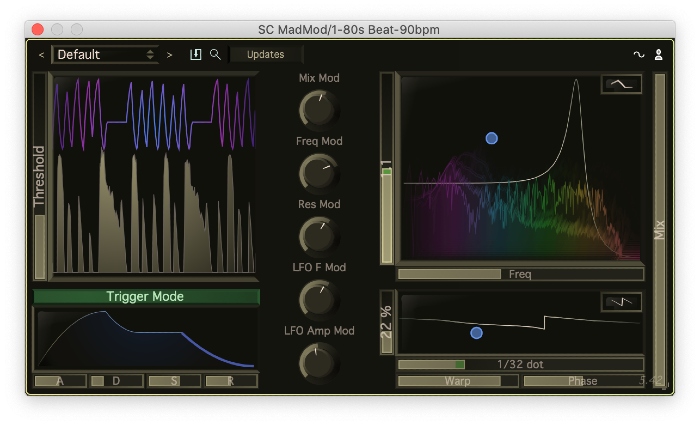Open the Default preset dropdown
This screenshot has height=425, width=700.
pyautogui.click(x=106, y=55)
